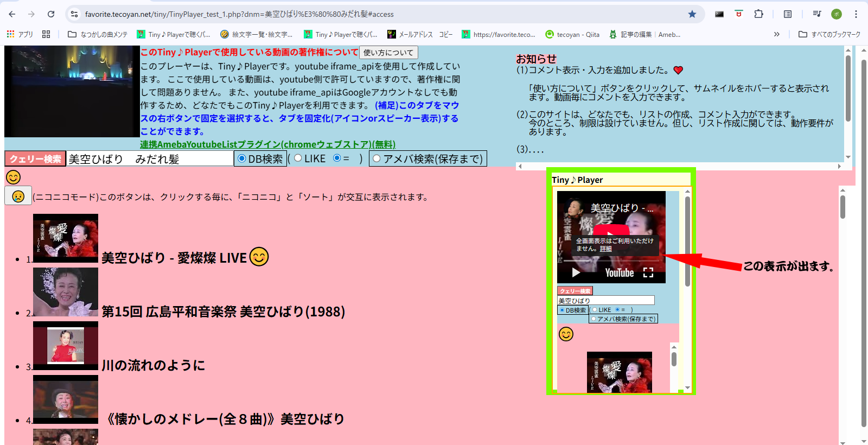Click the smiley inside the Tiny♪Player box

[x=566, y=334]
